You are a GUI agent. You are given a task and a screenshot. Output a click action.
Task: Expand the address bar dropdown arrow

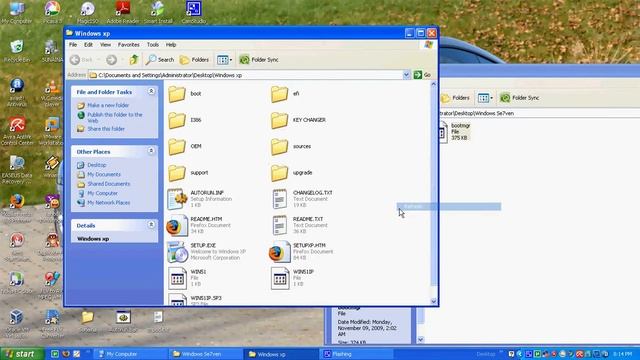click(406, 75)
